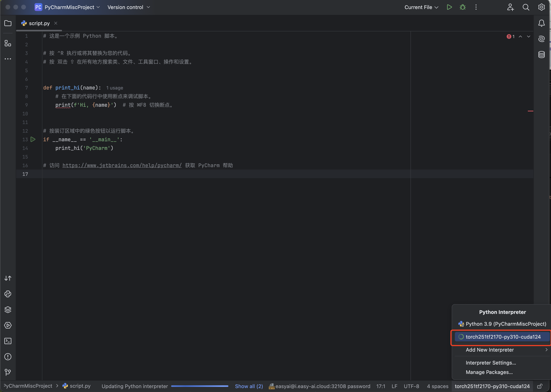Screen dimensions: 551x392
Task: Change file encoding UTF-8 in status bar
Action: 411,386
